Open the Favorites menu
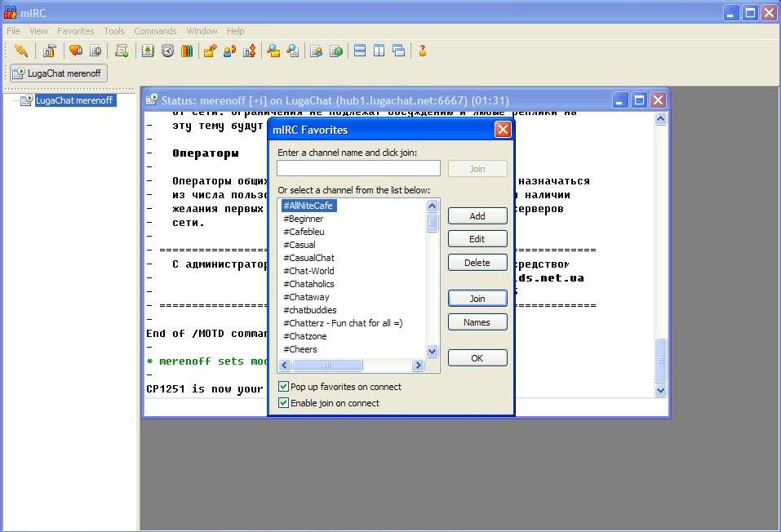 (x=76, y=31)
